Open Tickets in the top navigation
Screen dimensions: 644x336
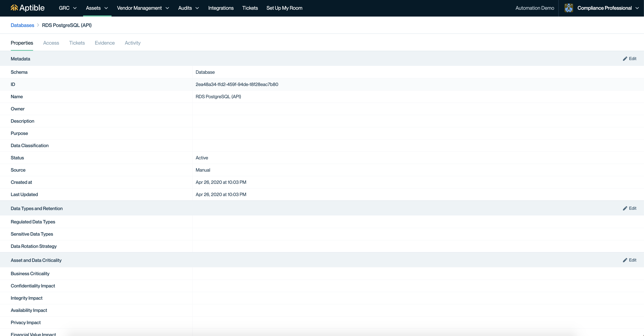(250, 8)
